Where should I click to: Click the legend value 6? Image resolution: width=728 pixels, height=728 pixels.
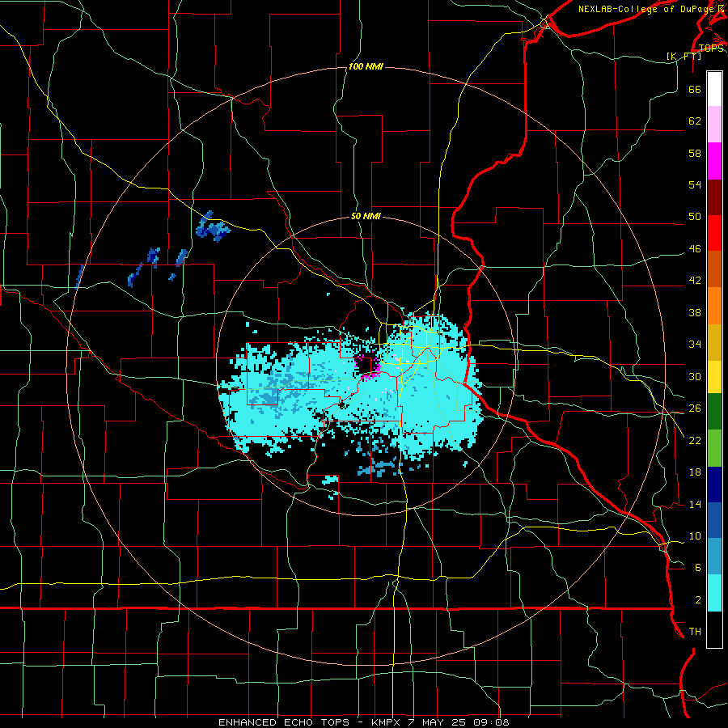[697, 567]
